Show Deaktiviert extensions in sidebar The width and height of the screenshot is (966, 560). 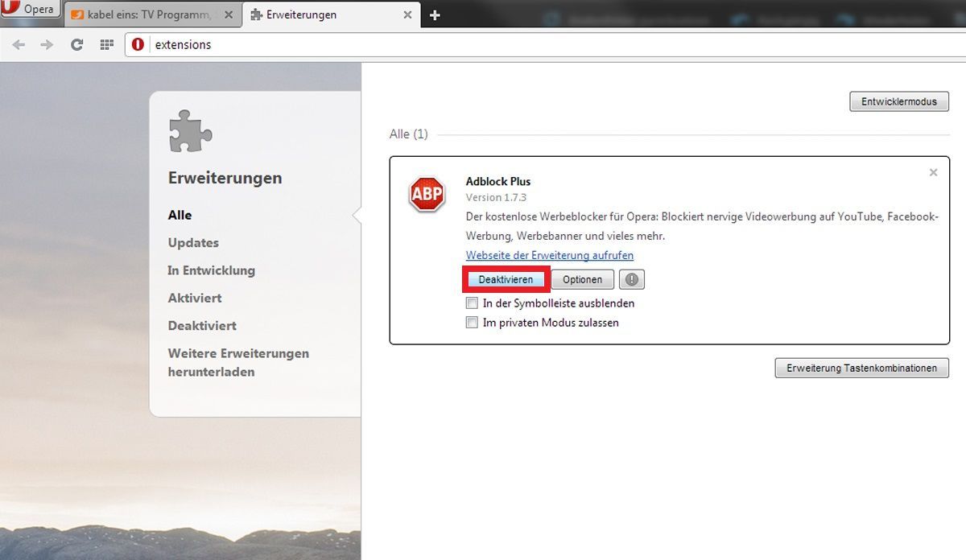[202, 326]
